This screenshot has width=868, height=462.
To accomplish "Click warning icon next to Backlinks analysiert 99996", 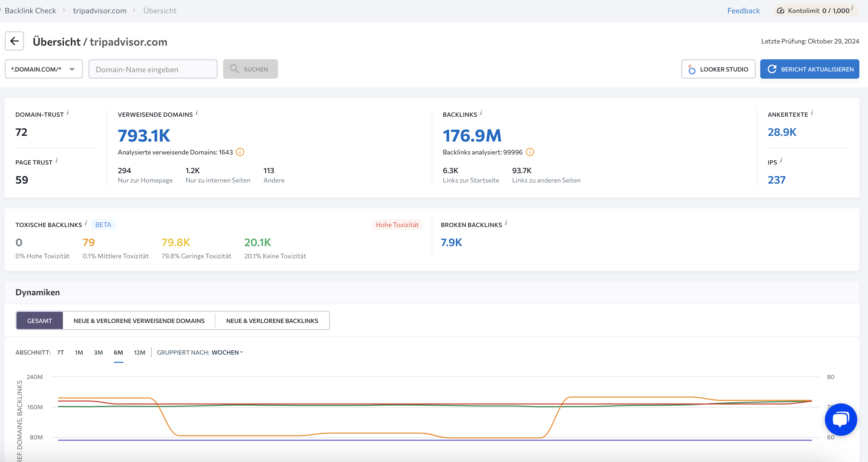I will tap(530, 152).
